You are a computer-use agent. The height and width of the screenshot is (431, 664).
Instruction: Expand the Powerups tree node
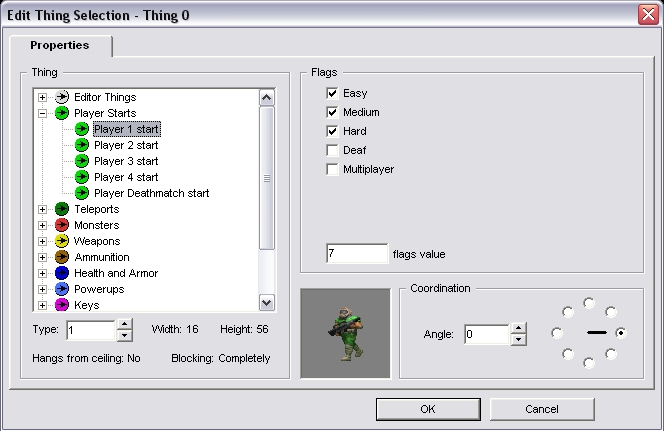(x=42, y=289)
